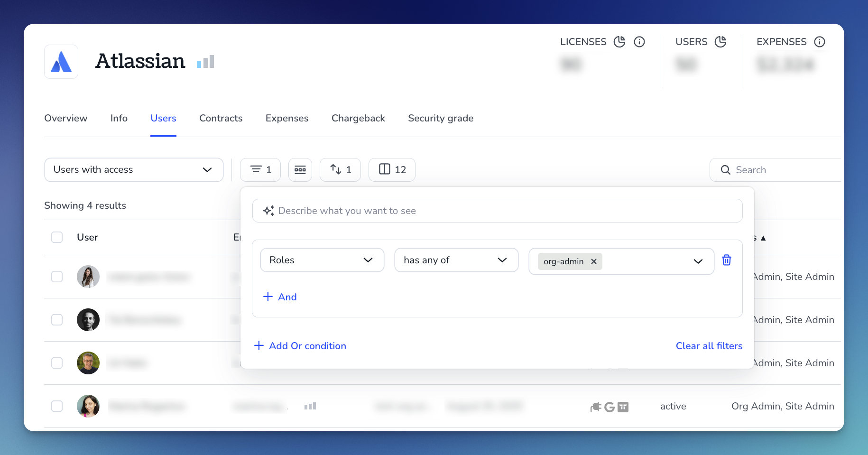Click the Atlassian logo icon
Image resolution: width=868 pixels, height=455 pixels.
(61, 62)
